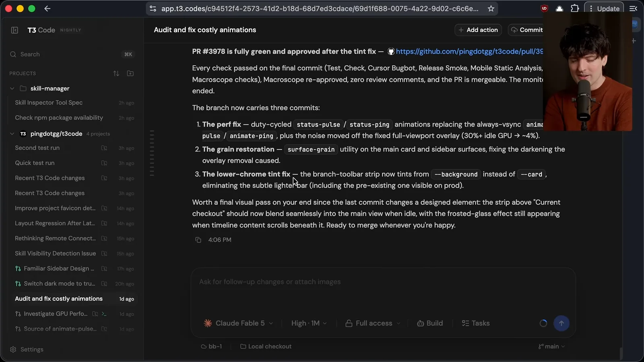The width and height of the screenshot is (644, 362).
Task: Send message with the blue arrow button
Action: 561,323
